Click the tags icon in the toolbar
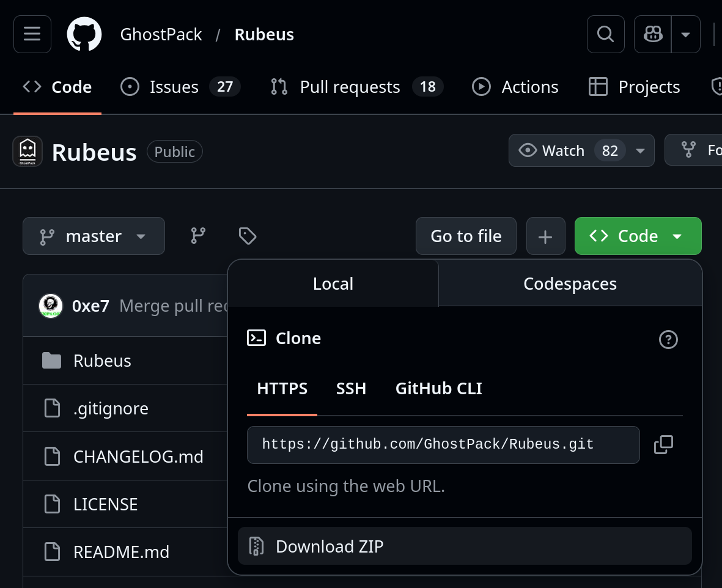 [x=247, y=236]
